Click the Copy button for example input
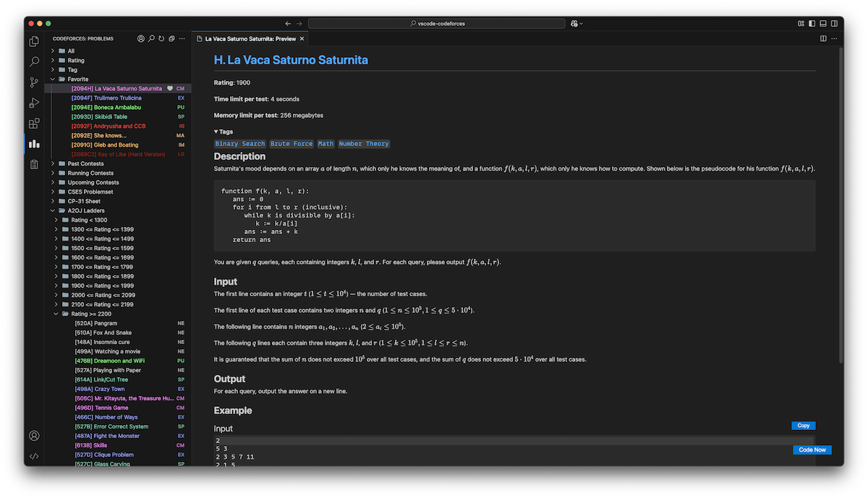Viewport: 868px width, 498px height. tap(803, 426)
